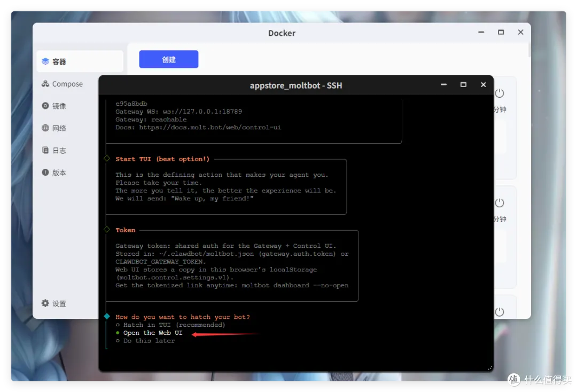577x392 pixels.
Task: Click the docs.molt.bot control-ui URL
Action: click(x=210, y=127)
